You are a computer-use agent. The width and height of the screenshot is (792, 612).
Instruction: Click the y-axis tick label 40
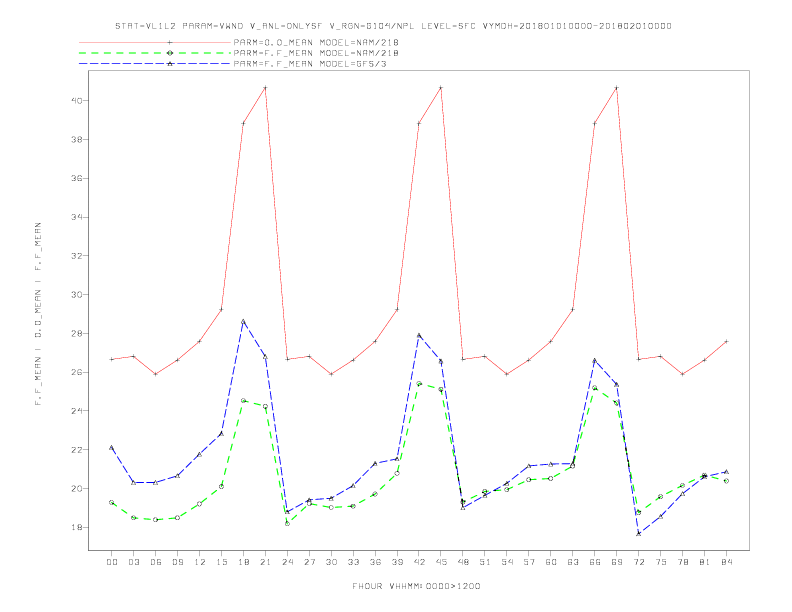click(77, 100)
